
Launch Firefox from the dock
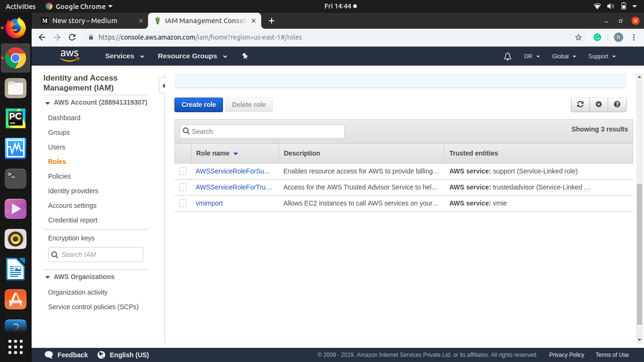point(16,28)
